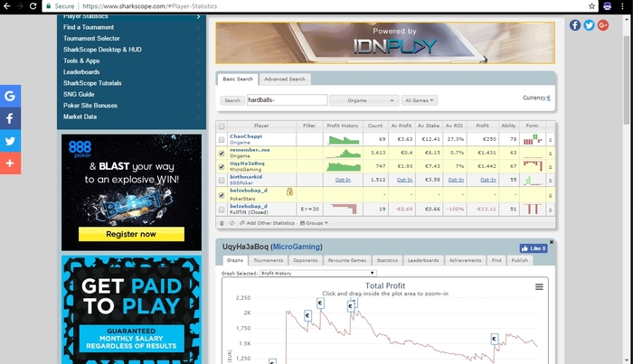Switch to the Advanced Search tab

[x=285, y=79]
